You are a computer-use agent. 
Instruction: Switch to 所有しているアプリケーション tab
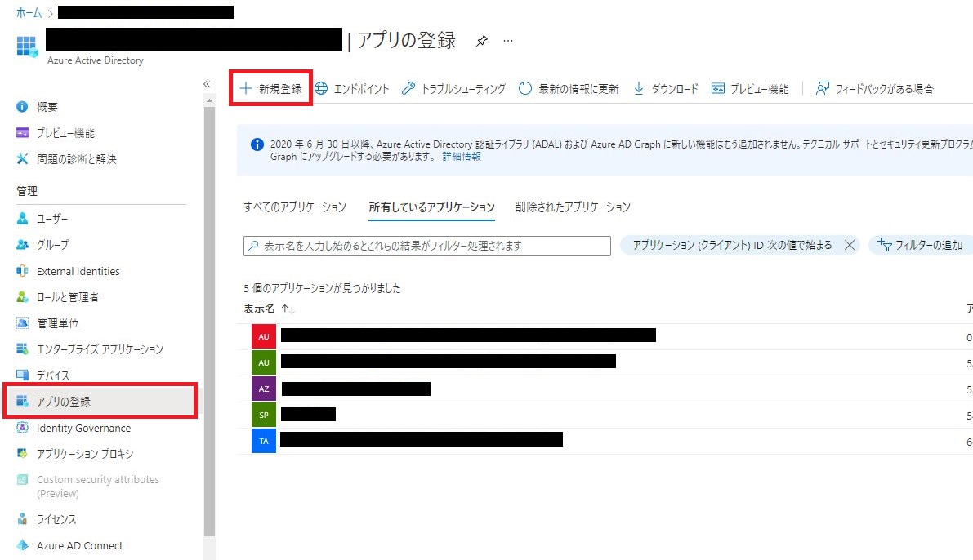pyautogui.click(x=431, y=207)
